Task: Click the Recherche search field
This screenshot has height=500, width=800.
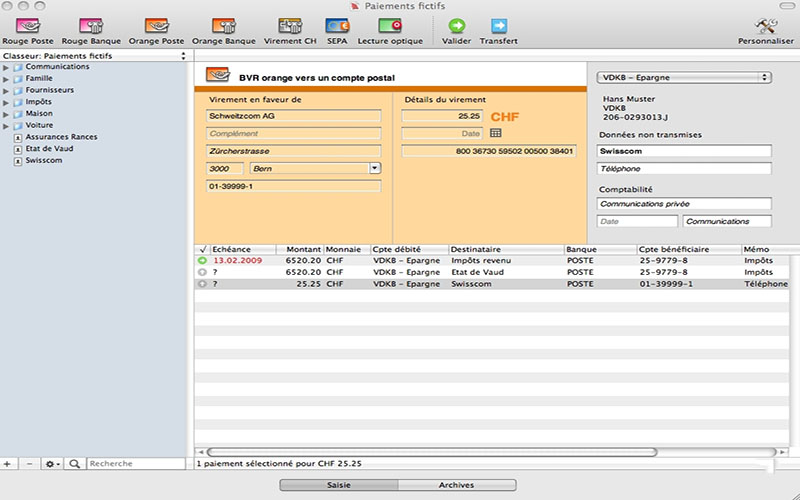Action: (x=136, y=464)
